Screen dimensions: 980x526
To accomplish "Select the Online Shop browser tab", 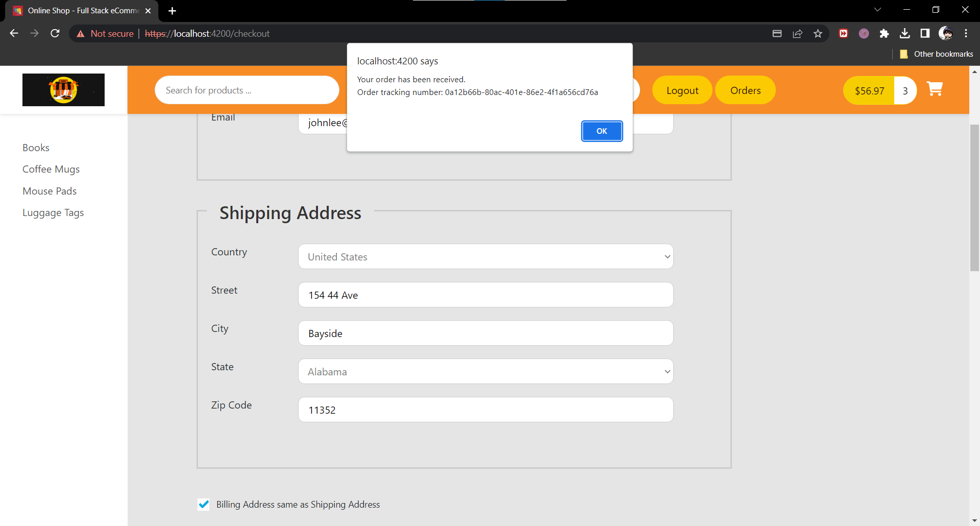I will (77, 10).
